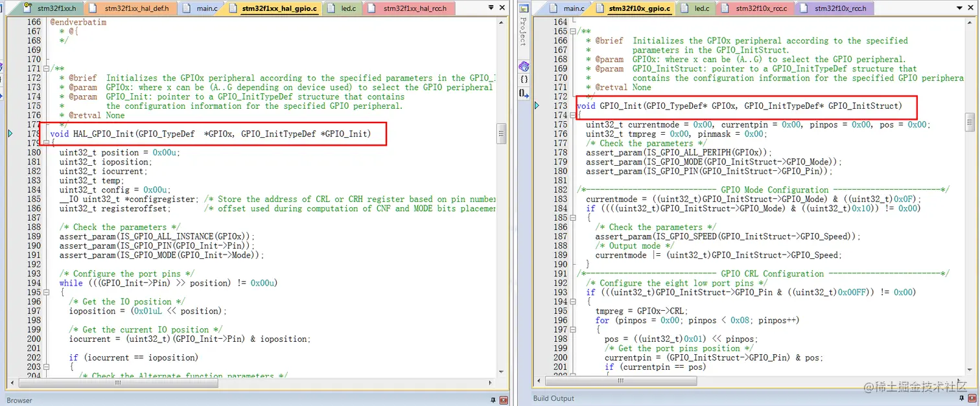Click line 'ioposition = (0x01uL << position);'
Image resolution: width=980 pixels, height=406 pixels.
click(x=148, y=311)
